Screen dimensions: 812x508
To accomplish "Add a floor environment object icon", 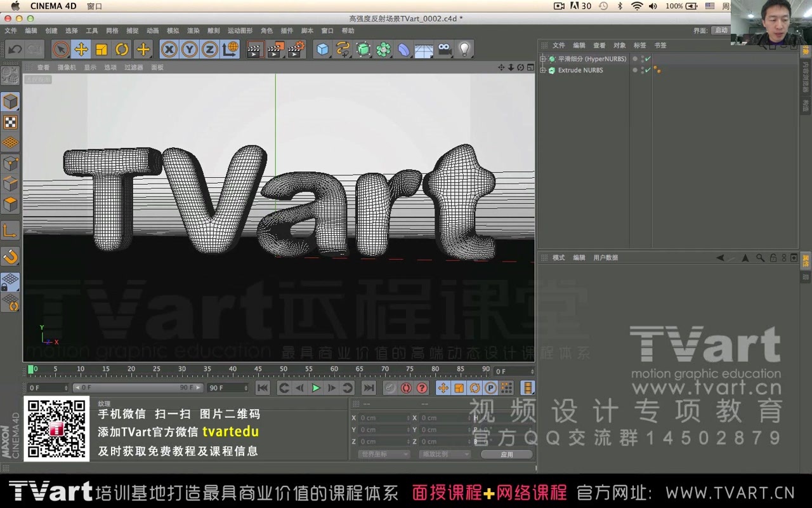I will click(x=424, y=49).
